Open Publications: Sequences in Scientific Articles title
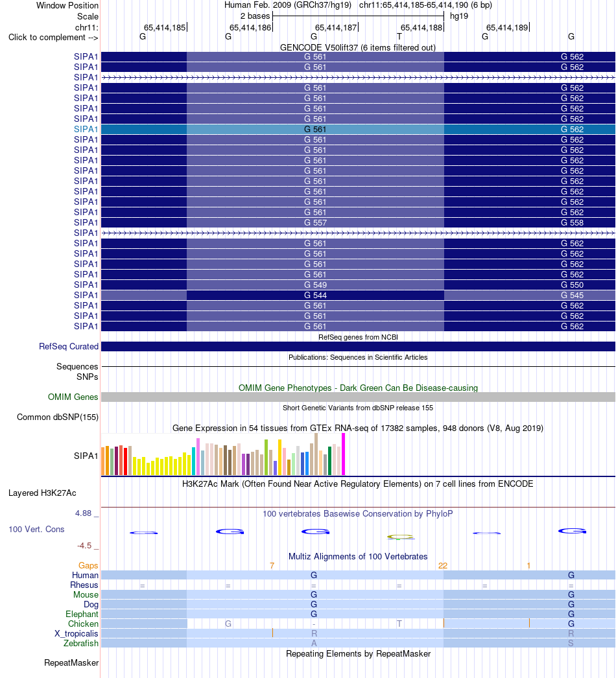This screenshot has height=678, width=616. pos(358,357)
